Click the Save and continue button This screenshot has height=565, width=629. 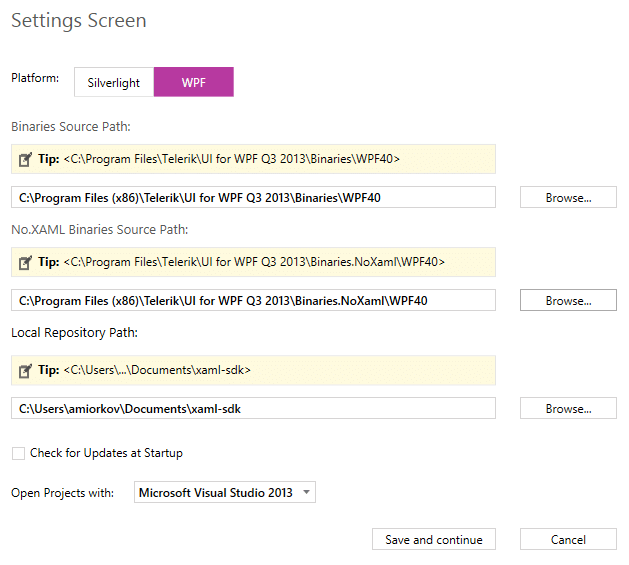434,539
